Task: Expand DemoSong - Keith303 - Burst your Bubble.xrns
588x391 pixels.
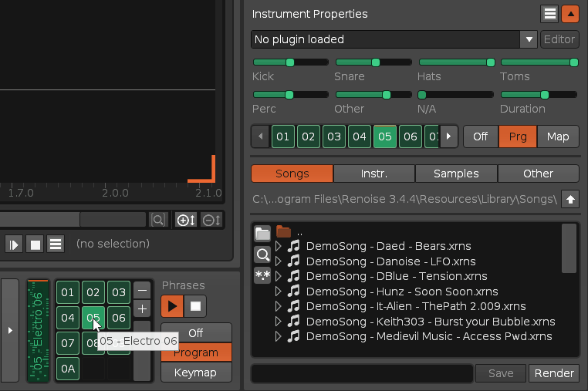Action: coord(279,322)
